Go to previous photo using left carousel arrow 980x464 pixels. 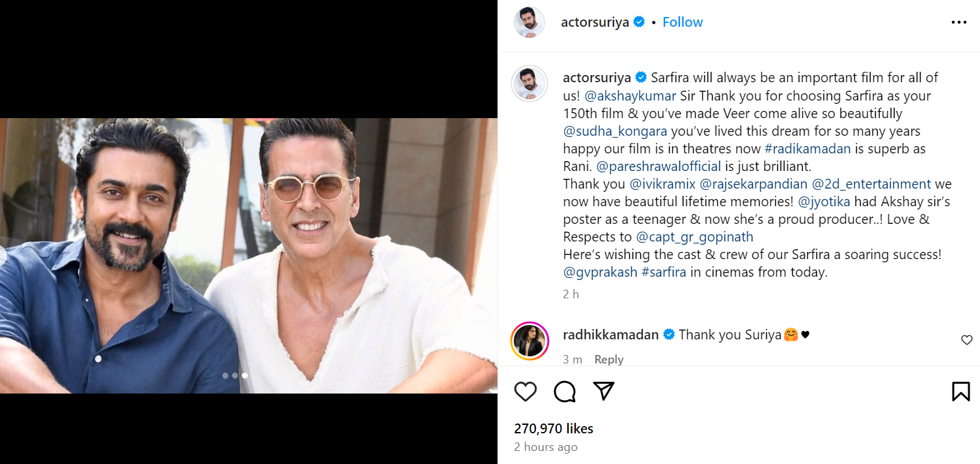tap(3, 255)
